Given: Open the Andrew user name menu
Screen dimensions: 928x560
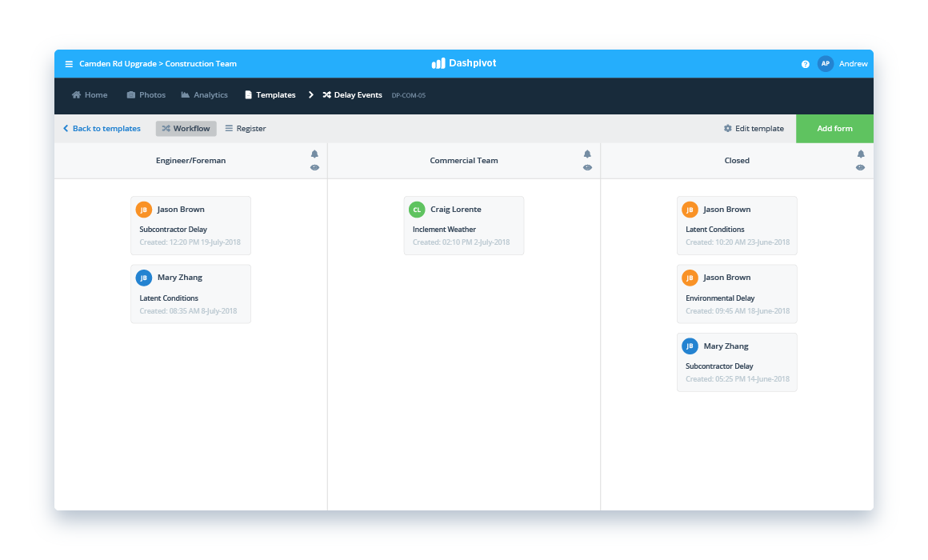Looking at the screenshot, I should [853, 64].
